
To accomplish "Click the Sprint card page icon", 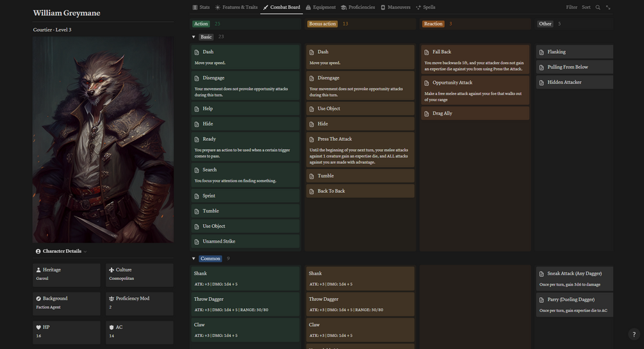I will pos(197,196).
